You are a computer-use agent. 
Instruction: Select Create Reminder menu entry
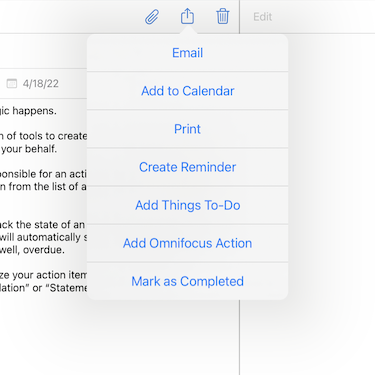point(187,167)
